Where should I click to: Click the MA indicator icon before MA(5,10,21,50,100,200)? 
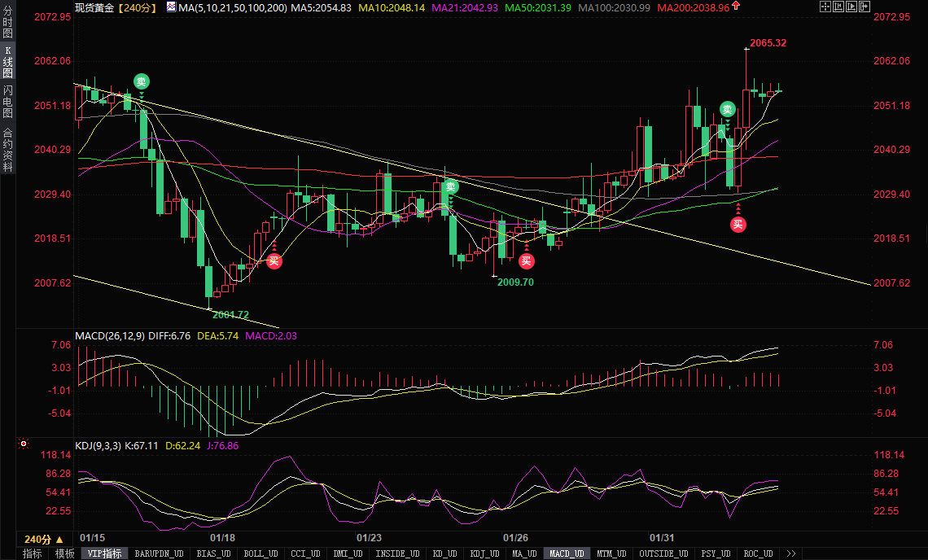[170, 7]
